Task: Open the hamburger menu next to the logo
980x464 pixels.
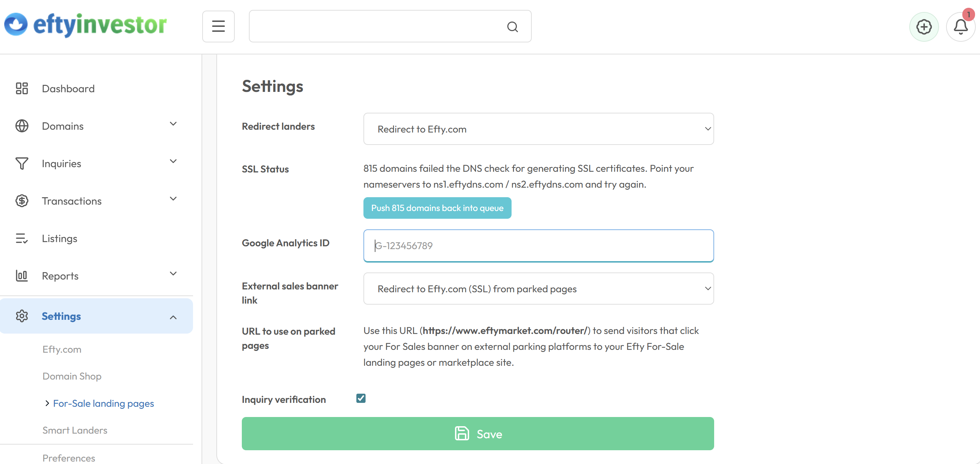Action: pyautogui.click(x=218, y=26)
